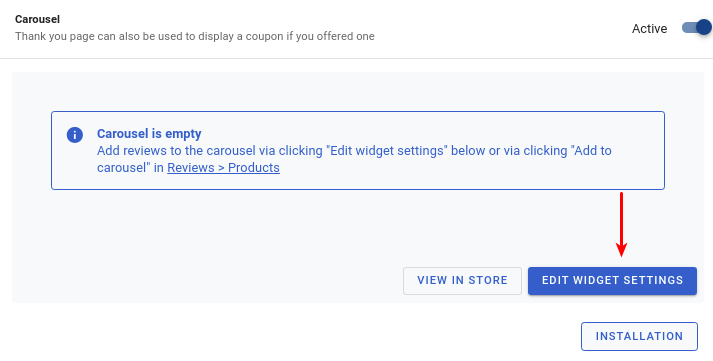The height and width of the screenshot is (361, 713).
Task: Click the horizontal divider under the Carousel header
Action: (356, 58)
